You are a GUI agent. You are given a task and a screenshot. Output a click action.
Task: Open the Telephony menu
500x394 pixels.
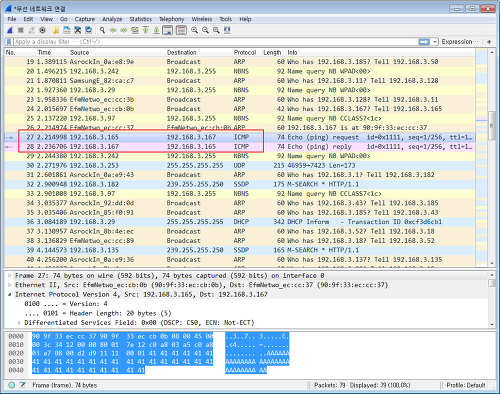pos(171,19)
